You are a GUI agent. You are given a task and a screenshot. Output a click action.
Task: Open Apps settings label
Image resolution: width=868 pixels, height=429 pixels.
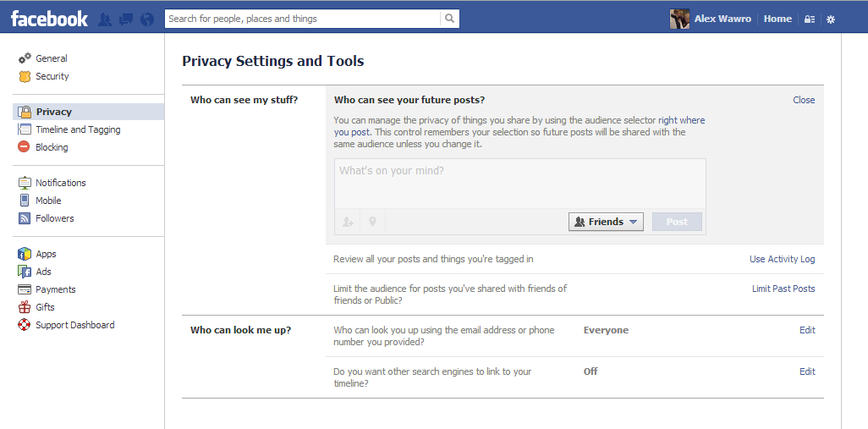(x=46, y=254)
